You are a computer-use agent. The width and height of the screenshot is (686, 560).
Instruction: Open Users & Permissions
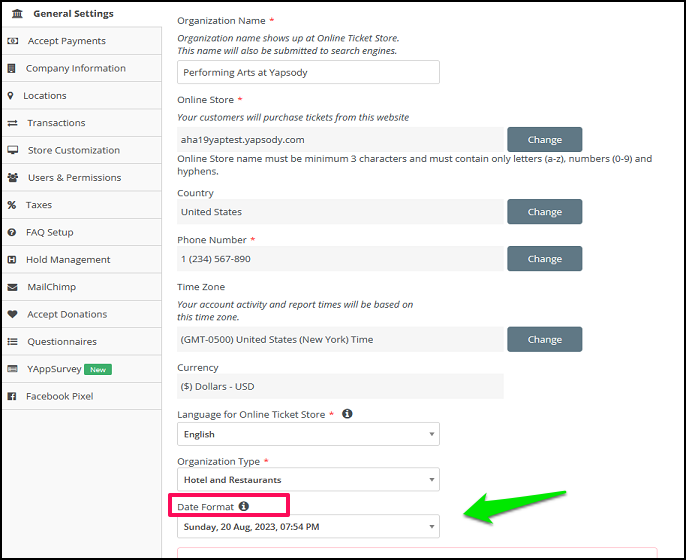(82, 178)
